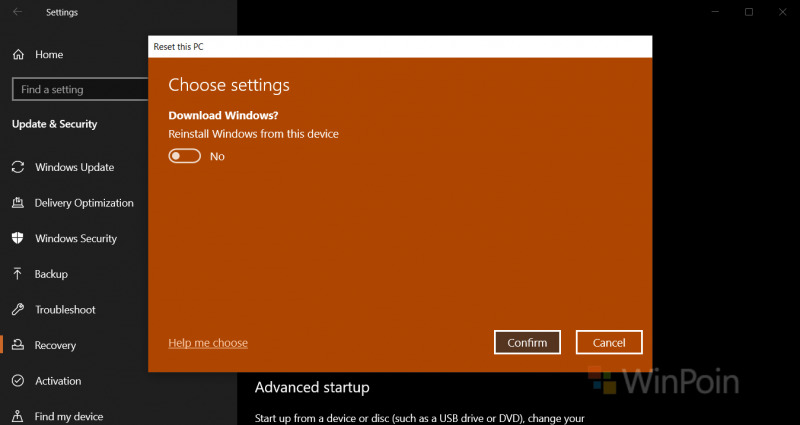Click the Backup upward arrow icon

click(18, 274)
